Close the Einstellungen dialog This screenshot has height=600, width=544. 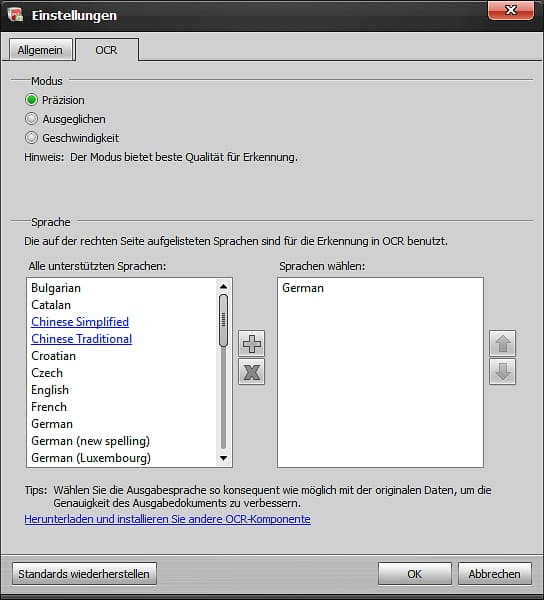tap(511, 10)
